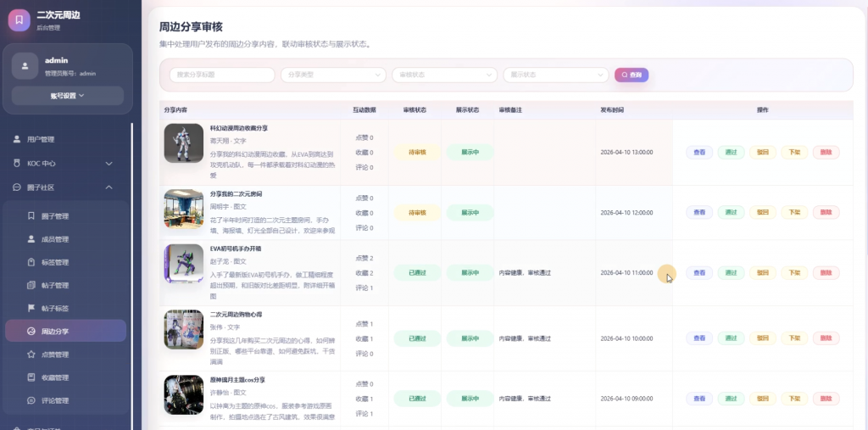Select 帖子标签 in sidebar
868x430 pixels.
point(66,308)
